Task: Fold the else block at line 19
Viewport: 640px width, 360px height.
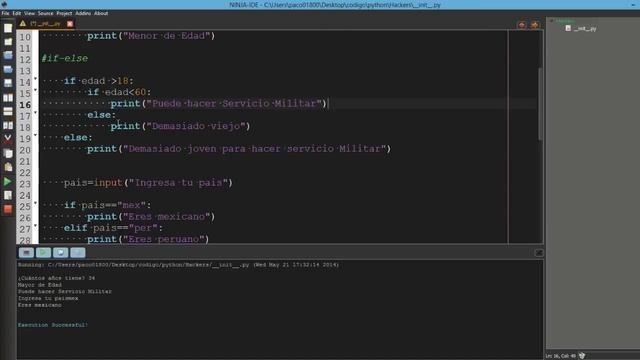Action: 36,135
